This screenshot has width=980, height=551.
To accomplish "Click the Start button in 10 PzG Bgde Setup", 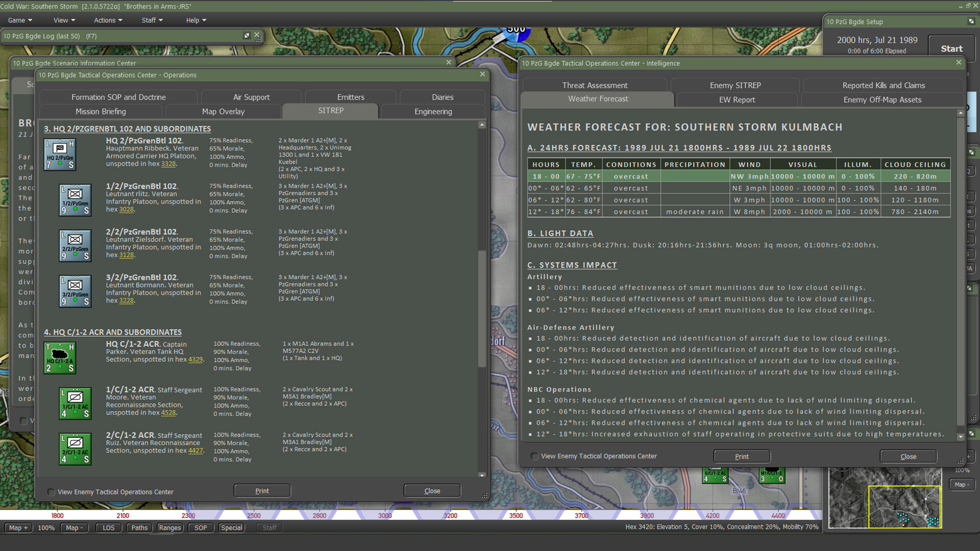I will (x=951, y=48).
